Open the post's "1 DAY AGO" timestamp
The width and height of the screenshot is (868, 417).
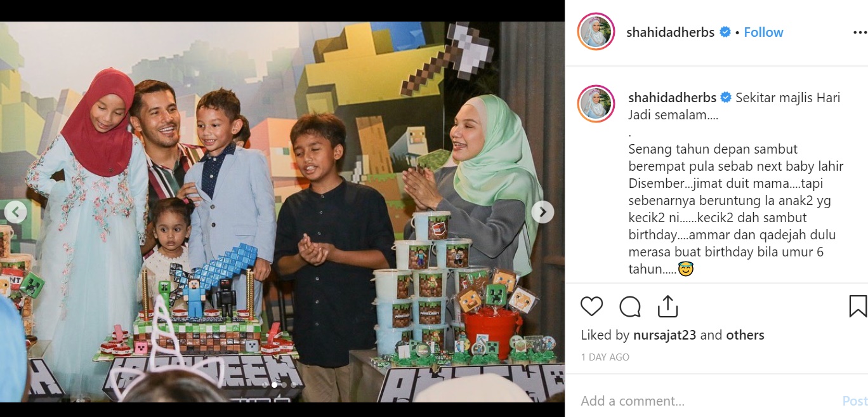pos(605,357)
